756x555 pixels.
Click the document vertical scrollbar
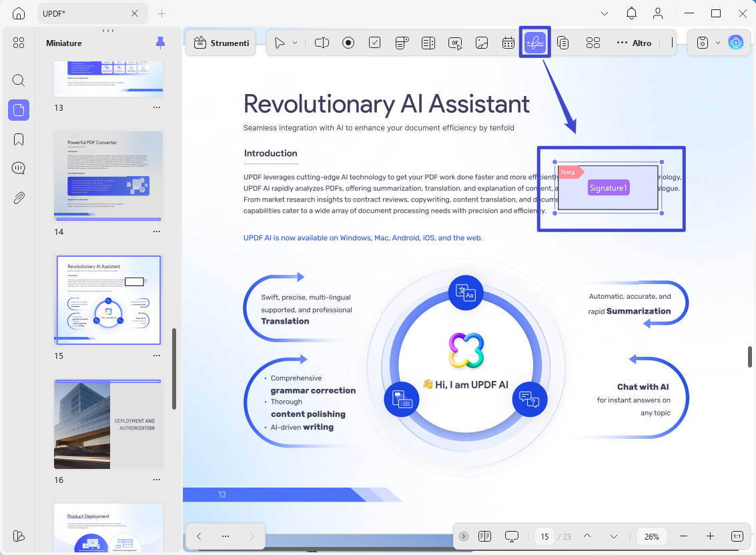(x=750, y=357)
